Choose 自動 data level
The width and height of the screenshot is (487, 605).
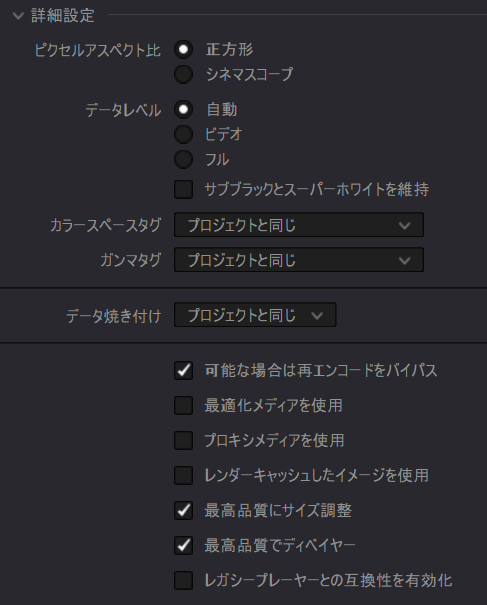(183, 110)
